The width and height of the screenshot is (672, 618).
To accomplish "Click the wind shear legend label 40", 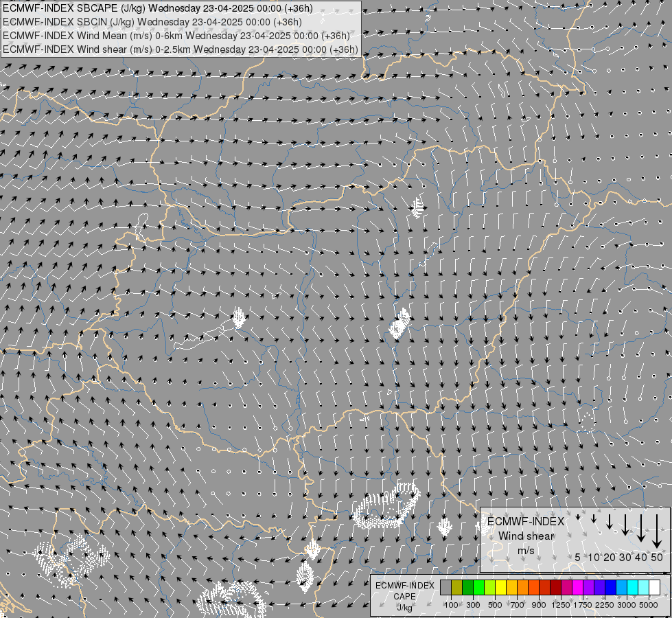I will (x=640, y=557).
